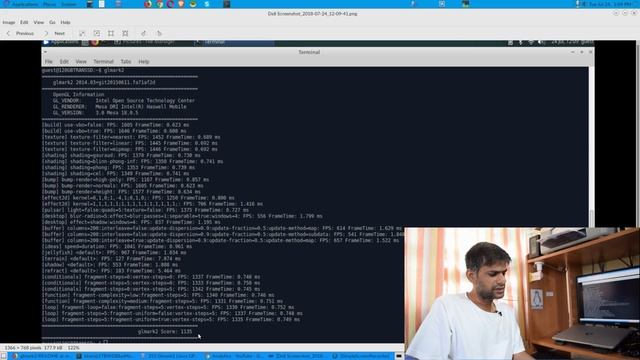640x360 pixels.
Task: Open the Go menu
Action: (52, 22)
